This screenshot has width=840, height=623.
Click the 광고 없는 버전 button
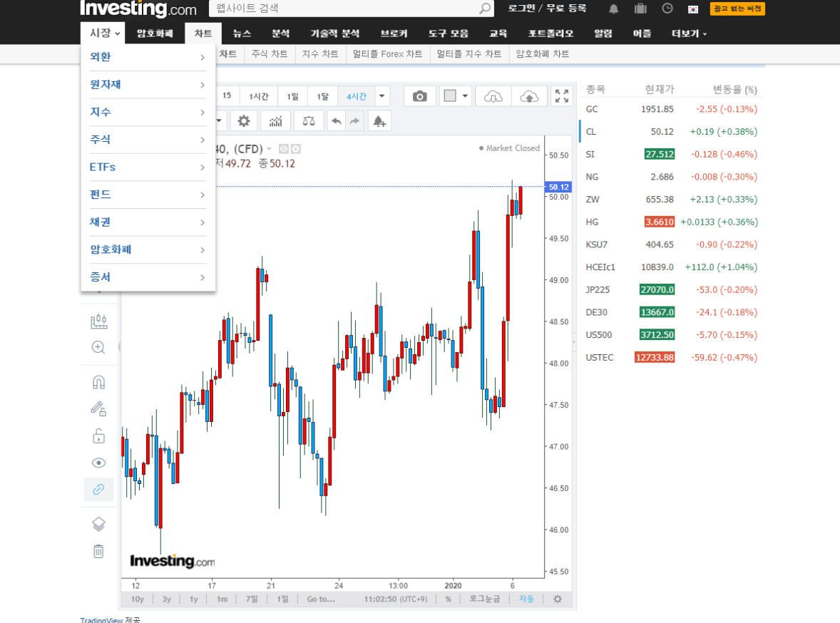[737, 9]
